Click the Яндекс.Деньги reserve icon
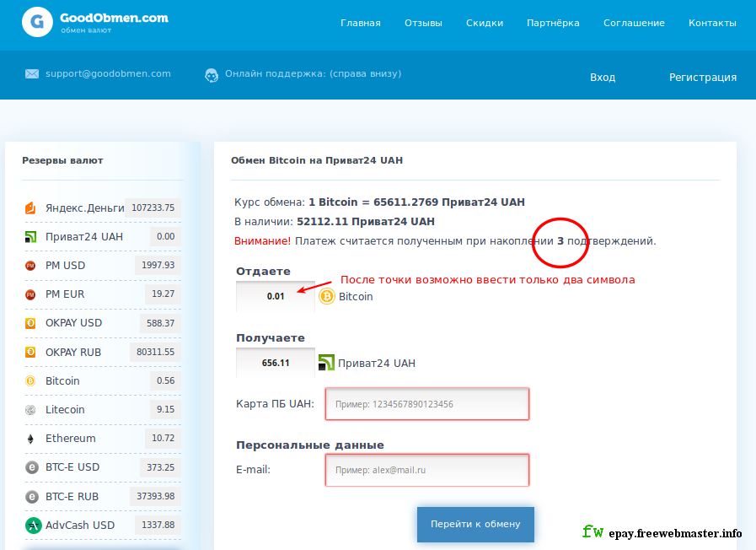Screen dimensions: 756x550 (x=30, y=208)
